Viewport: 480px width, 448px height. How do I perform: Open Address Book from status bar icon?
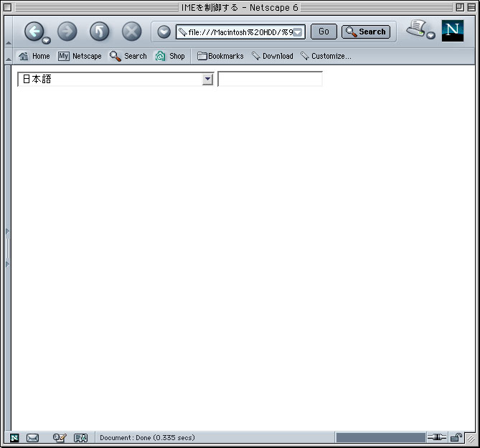81,438
